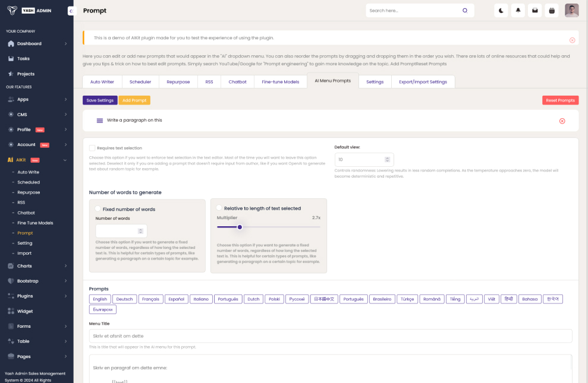Screen dimensions: 588x383
Task: Expand the Charts menu chevron
Action: point(65,266)
